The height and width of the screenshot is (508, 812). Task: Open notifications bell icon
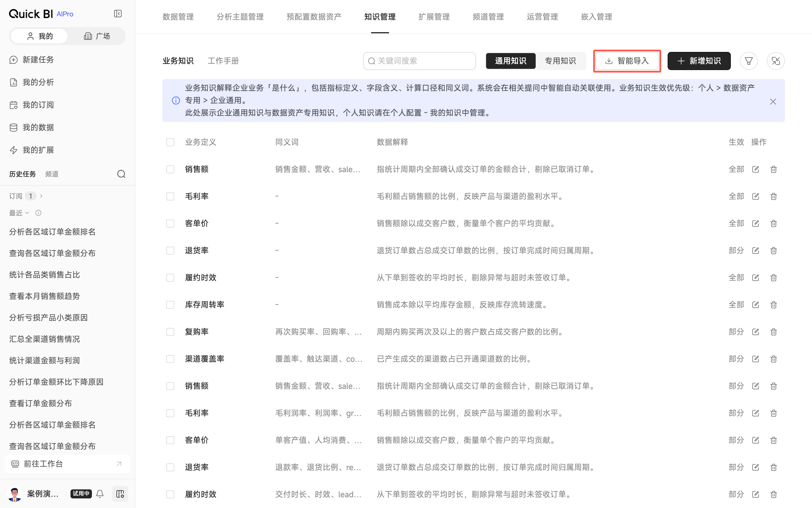click(100, 494)
